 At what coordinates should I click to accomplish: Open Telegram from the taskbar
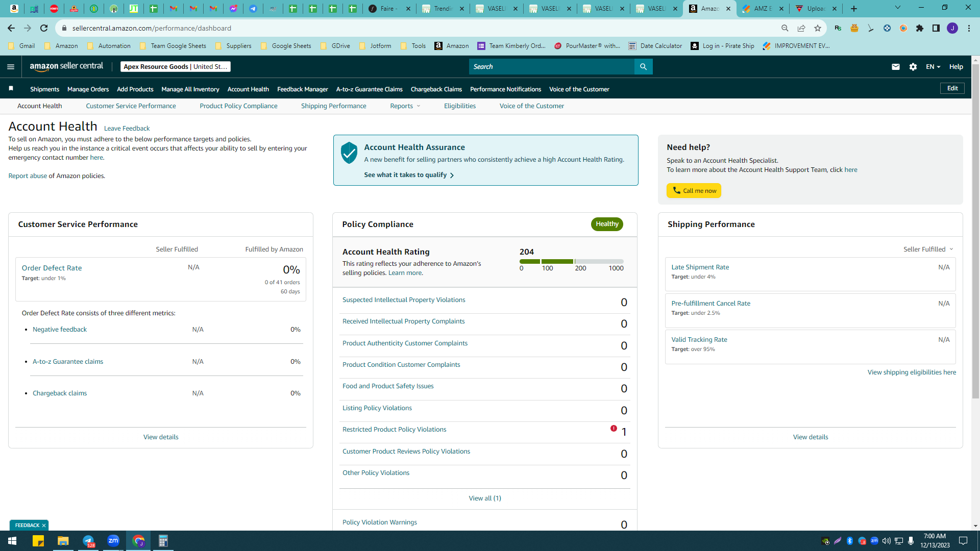coord(88,541)
